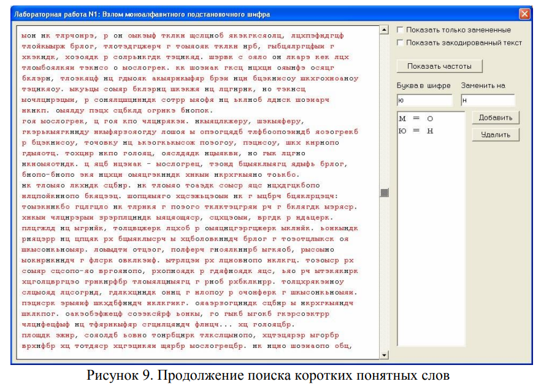The width and height of the screenshot is (541, 392).
Task: Click the 'Заменить на' label
Action: pos(483,86)
